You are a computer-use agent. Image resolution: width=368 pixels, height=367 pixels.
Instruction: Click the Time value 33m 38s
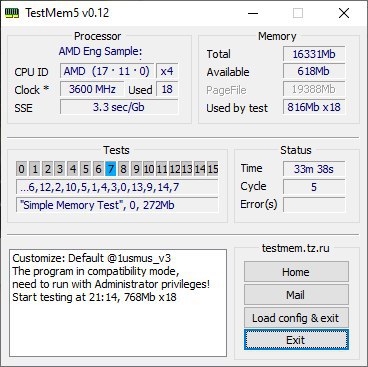[314, 169]
